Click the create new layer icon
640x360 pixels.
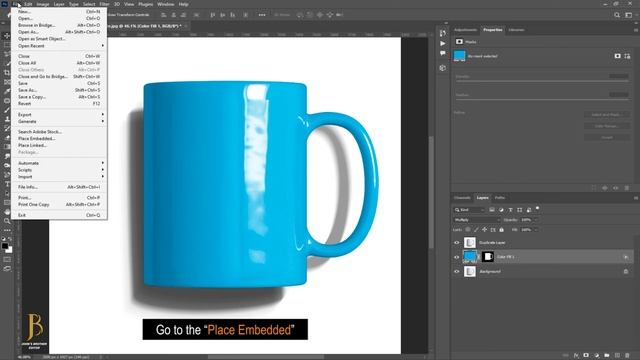point(617,356)
